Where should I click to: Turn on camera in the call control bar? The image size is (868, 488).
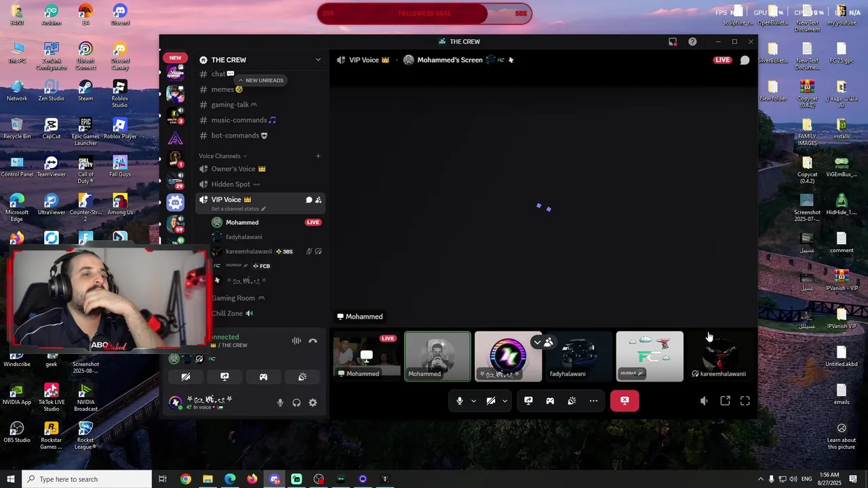tap(491, 401)
